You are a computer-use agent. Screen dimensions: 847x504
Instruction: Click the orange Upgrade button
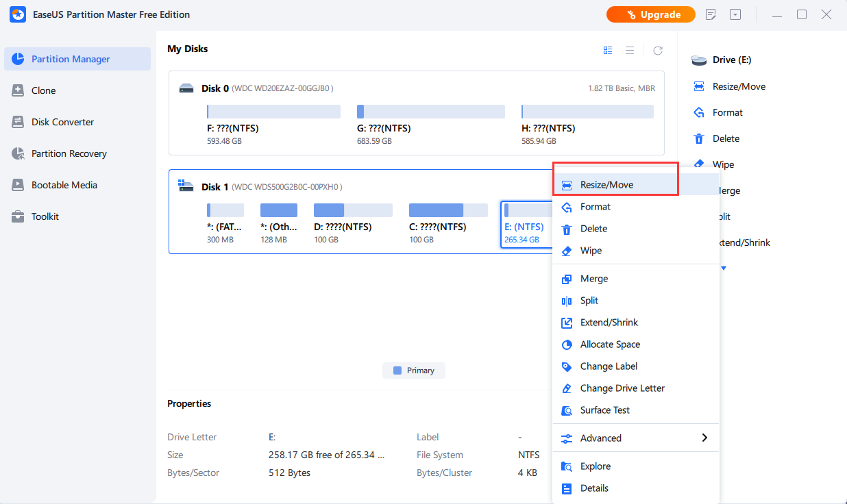pos(651,14)
